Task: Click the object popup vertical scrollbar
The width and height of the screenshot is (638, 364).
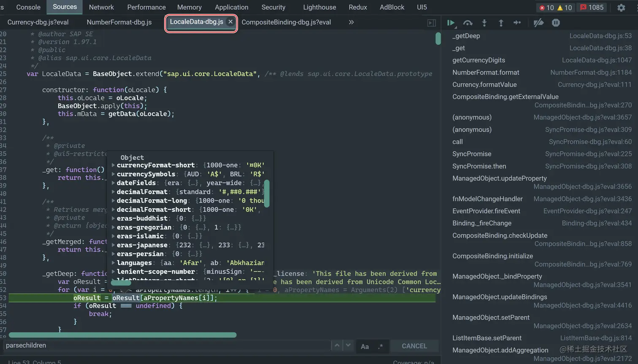Action: [267, 193]
